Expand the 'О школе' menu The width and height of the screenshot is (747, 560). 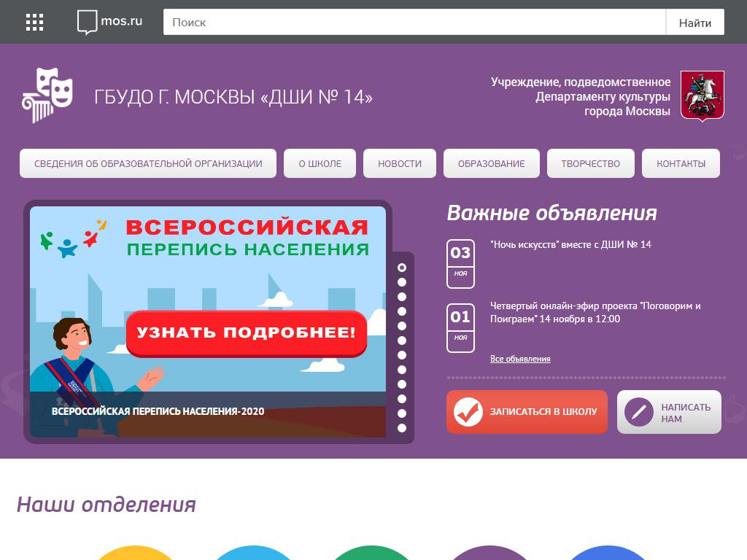point(320,163)
